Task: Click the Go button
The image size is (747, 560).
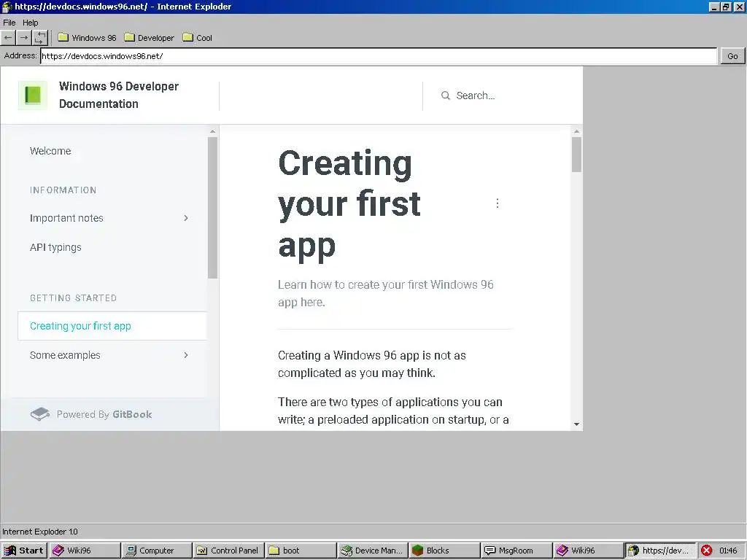Action: [x=732, y=55]
